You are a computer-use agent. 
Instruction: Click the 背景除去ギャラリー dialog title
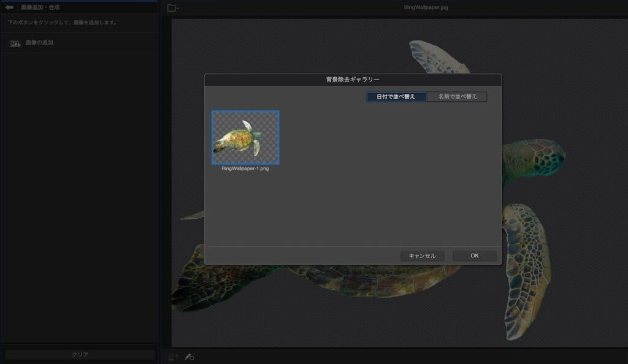pyautogui.click(x=353, y=80)
